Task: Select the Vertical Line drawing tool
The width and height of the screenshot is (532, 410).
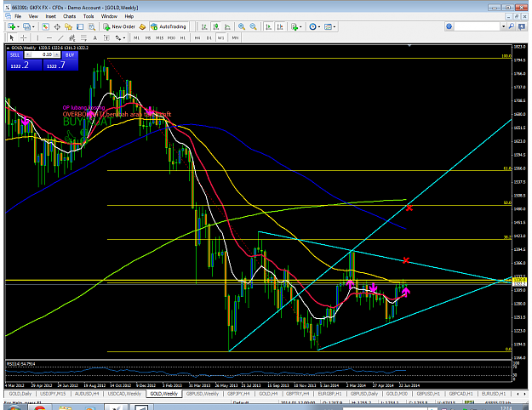Action: (x=37, y=37)
